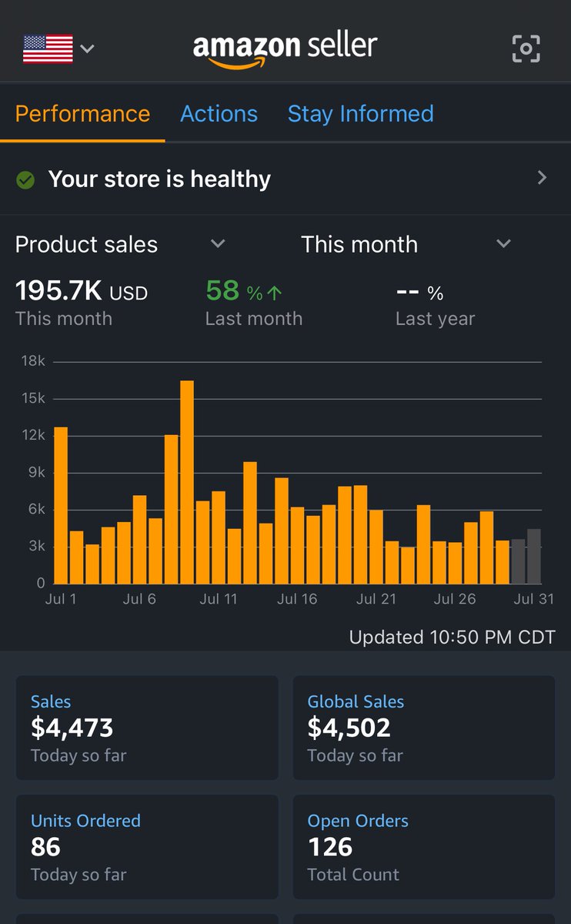The width and height of the screenshot is (571, 924).
Task: Tap the US flag marketplace icon
Action: [x=48, y=49]
